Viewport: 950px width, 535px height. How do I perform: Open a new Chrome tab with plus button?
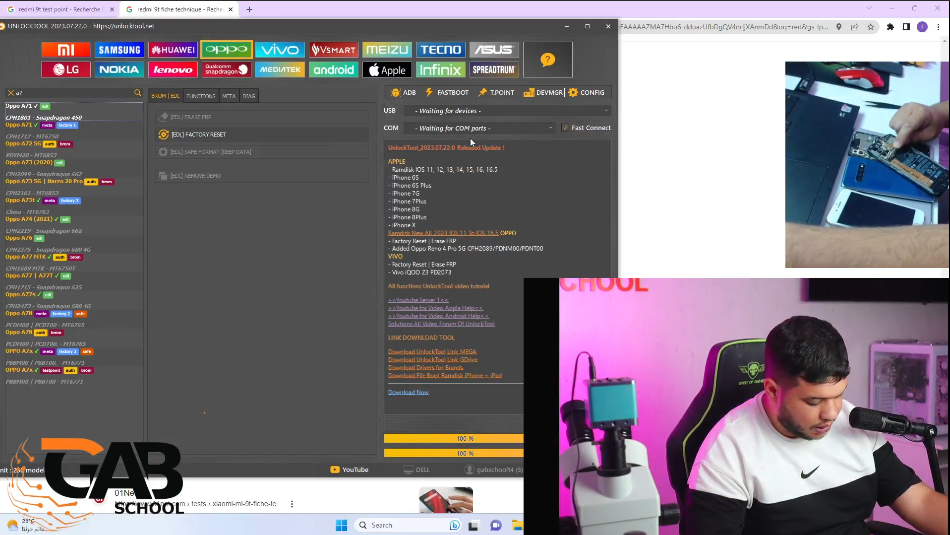tap(249, 9)
